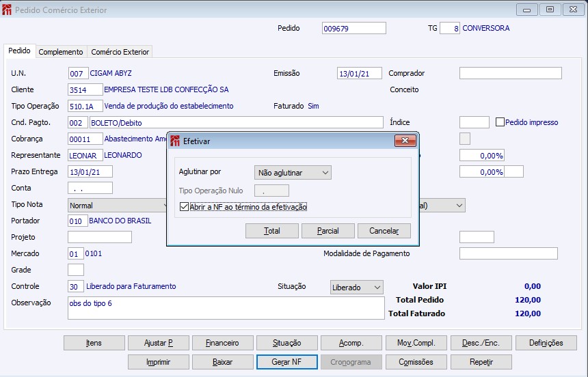Expand the Situação 'Liberado' dropdown
Image resolution: width=588 pixels, height=377 pixels.
(x=357, y=288)
